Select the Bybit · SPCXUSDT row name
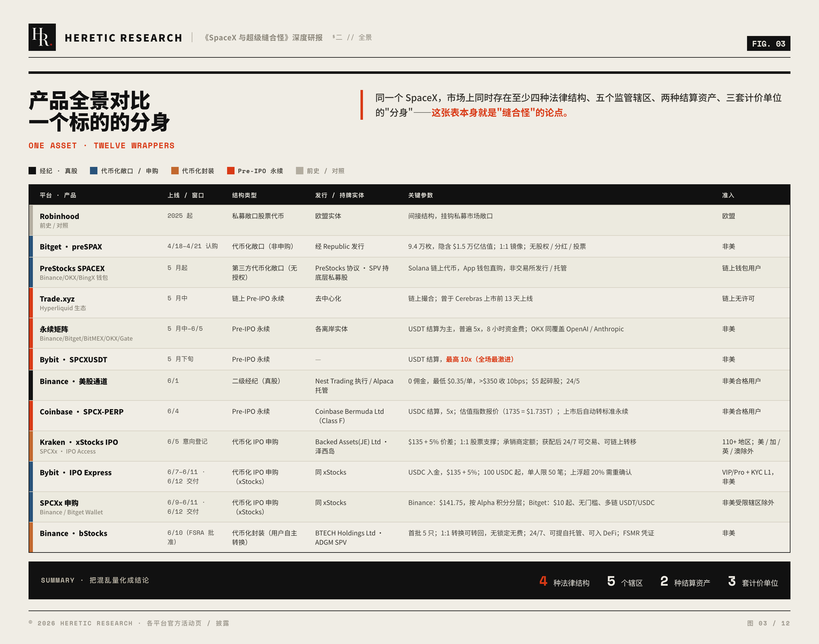The height and width of the screenshot is (644, 819). tap(74, 360)
